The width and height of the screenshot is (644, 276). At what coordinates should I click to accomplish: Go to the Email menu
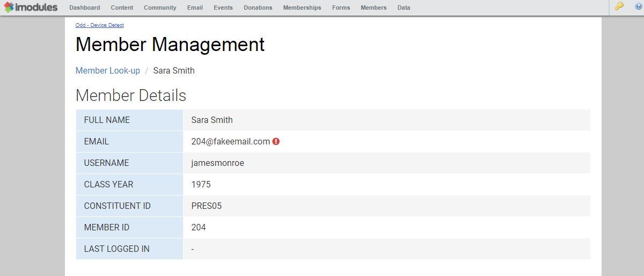point(195,8)
